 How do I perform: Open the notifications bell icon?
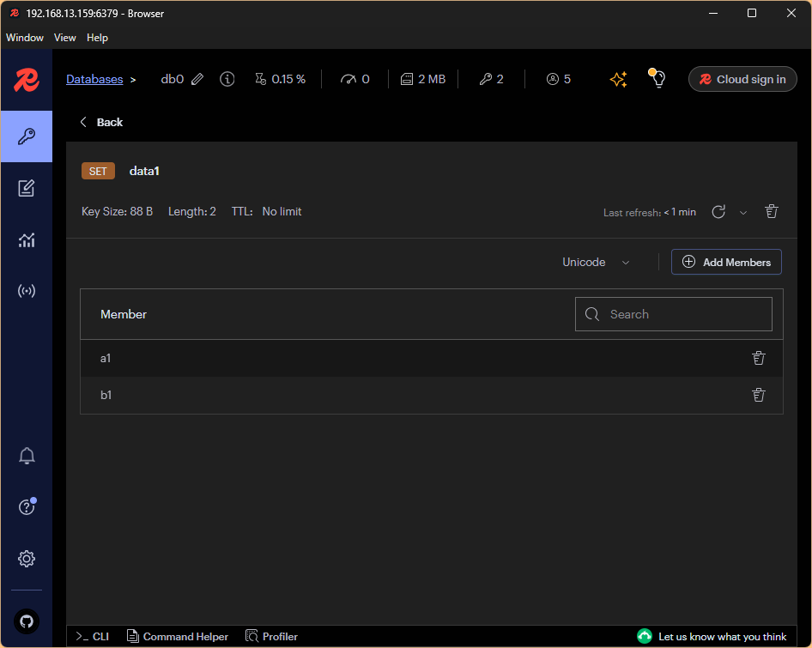click(x=27, y=456)
